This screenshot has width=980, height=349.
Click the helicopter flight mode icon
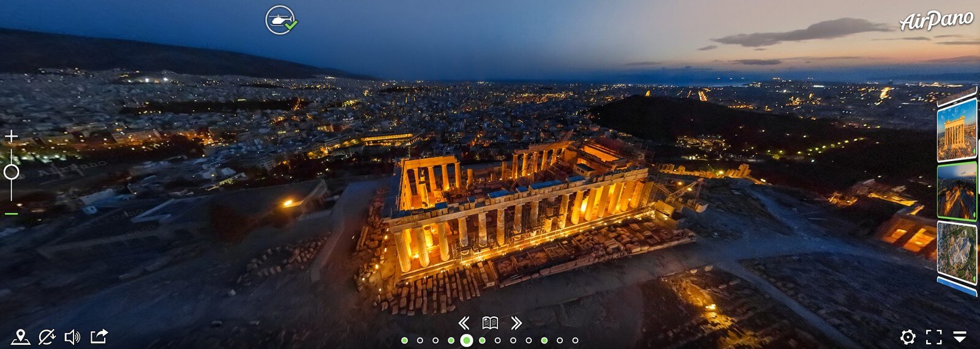(281, 20)
